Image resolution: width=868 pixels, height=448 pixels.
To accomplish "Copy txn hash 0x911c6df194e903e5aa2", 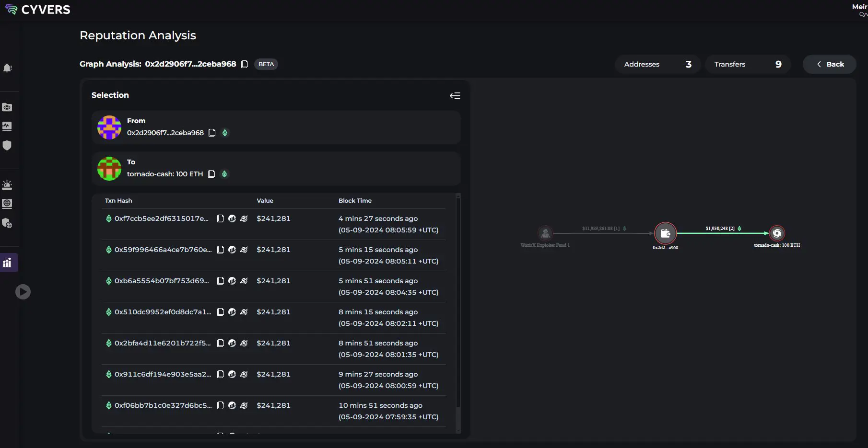I will (x=221, y=374).
